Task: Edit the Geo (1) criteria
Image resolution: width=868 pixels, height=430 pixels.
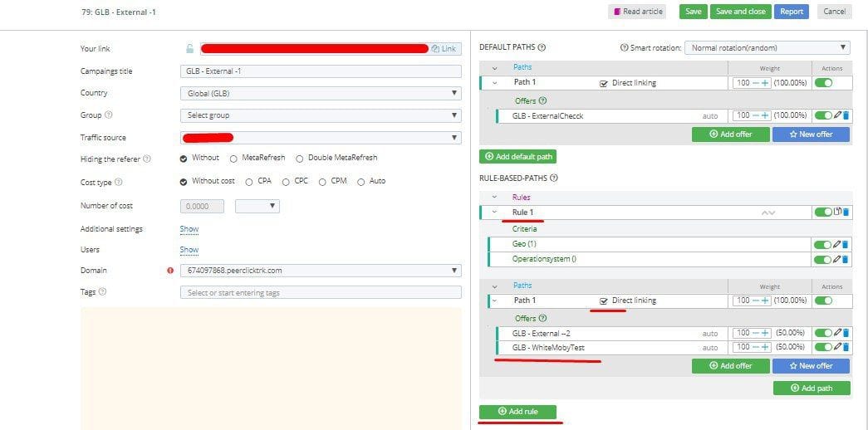Action: pos(837,245)
